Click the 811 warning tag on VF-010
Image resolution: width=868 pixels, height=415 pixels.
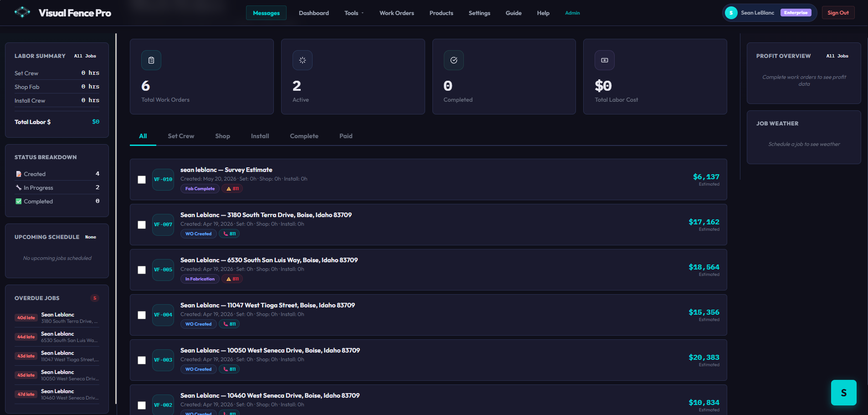[232, 189]
